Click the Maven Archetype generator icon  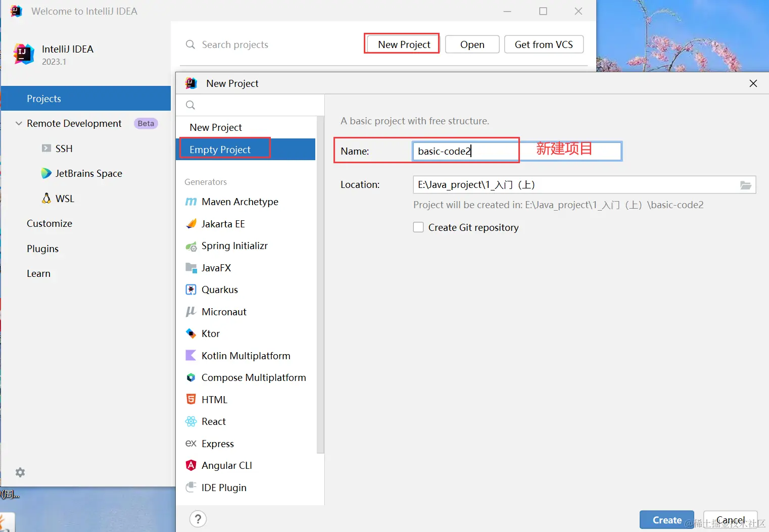(191, 202)
